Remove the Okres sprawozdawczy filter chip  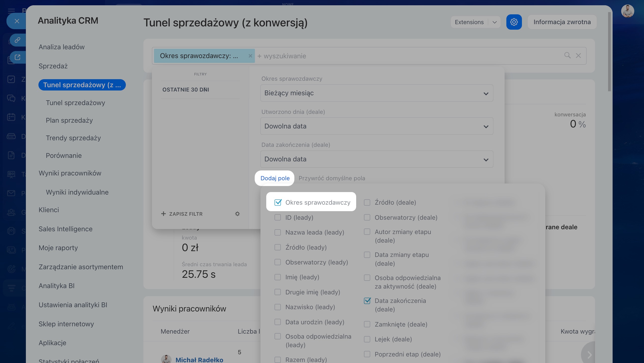[x=250, y=56]
